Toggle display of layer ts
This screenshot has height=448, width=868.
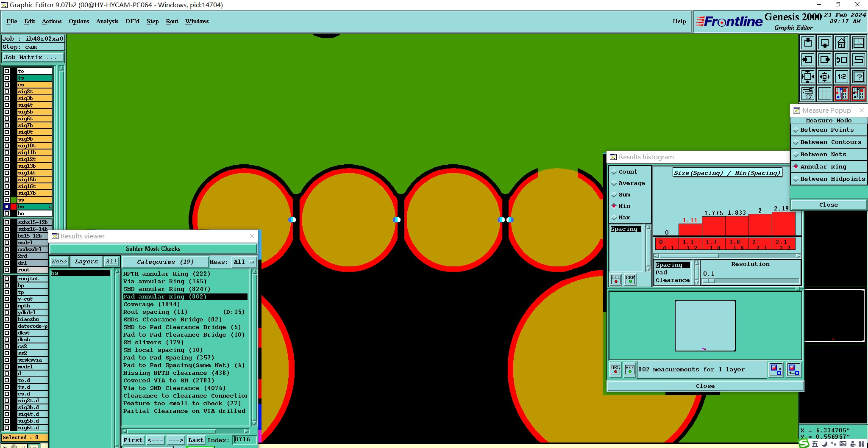[7, 78]
